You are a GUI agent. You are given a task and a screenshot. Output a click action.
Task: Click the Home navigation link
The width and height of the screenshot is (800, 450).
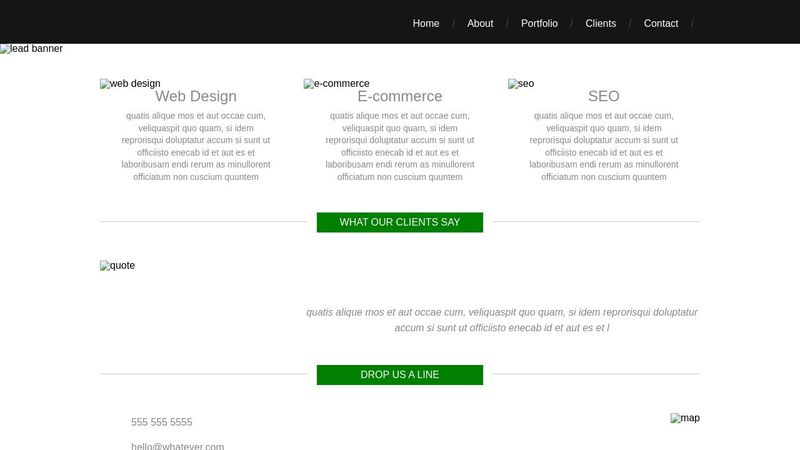point(425,23)
